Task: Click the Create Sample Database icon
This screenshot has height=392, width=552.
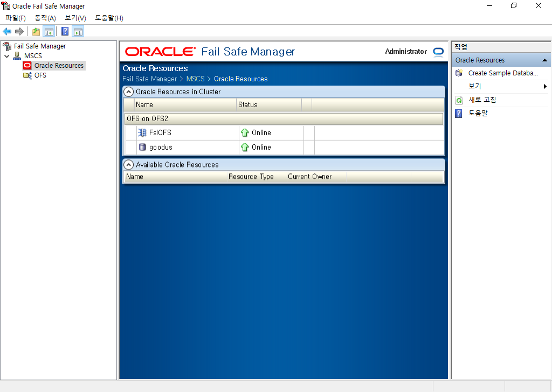Action: click(x=459, y=73)
